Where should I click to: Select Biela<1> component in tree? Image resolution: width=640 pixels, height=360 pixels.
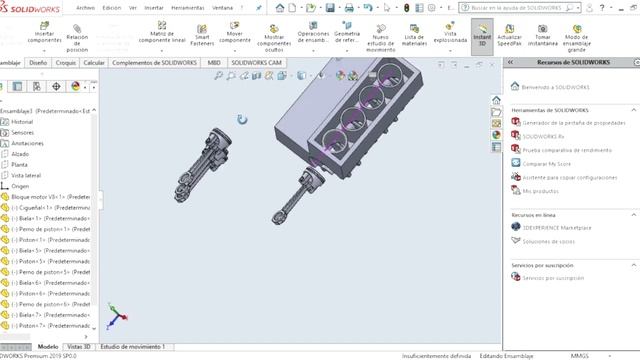46,218
